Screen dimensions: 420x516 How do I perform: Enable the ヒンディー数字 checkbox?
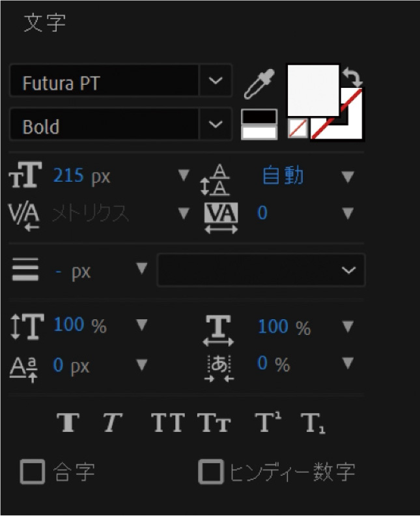210,472
